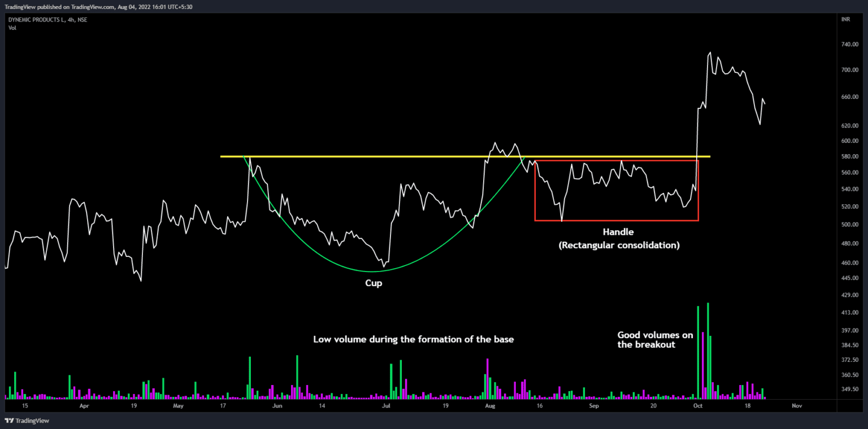Click the Handle (Rectangular consolidation) text annotation
Screen dimensions: 868x429
click(x=619, y=238)
